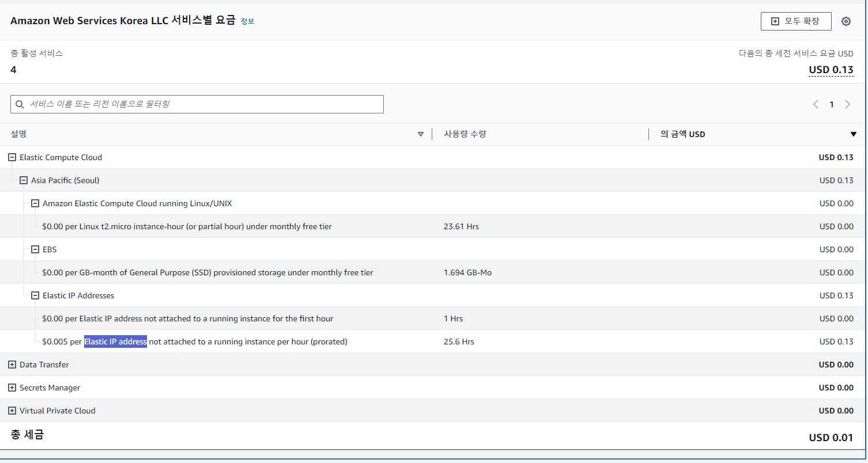The width and height of the screenshot is (868, 463).
Task: Click 다음의 총 세전 서비스 요금 USD label
Action: click(x=796, y=53)
